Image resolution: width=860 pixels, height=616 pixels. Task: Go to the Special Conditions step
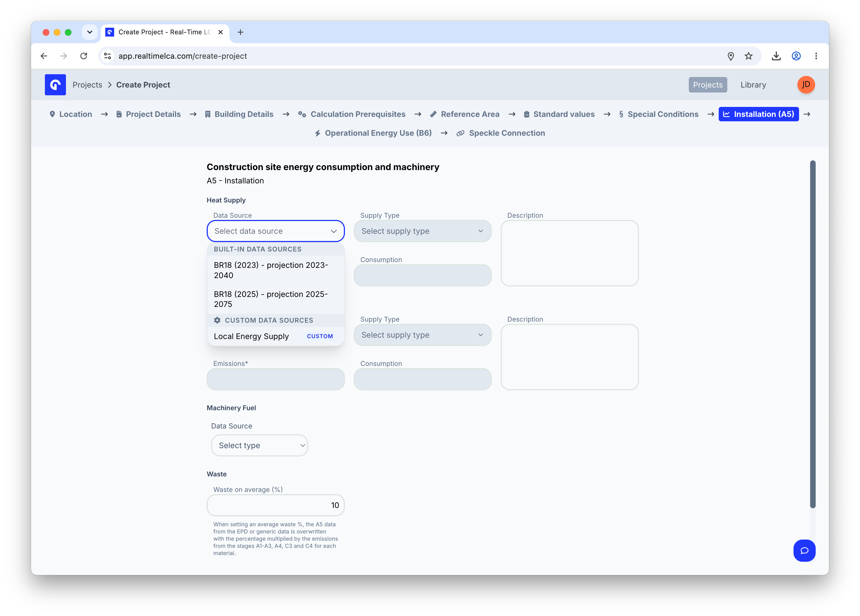[x=659, y=114]
